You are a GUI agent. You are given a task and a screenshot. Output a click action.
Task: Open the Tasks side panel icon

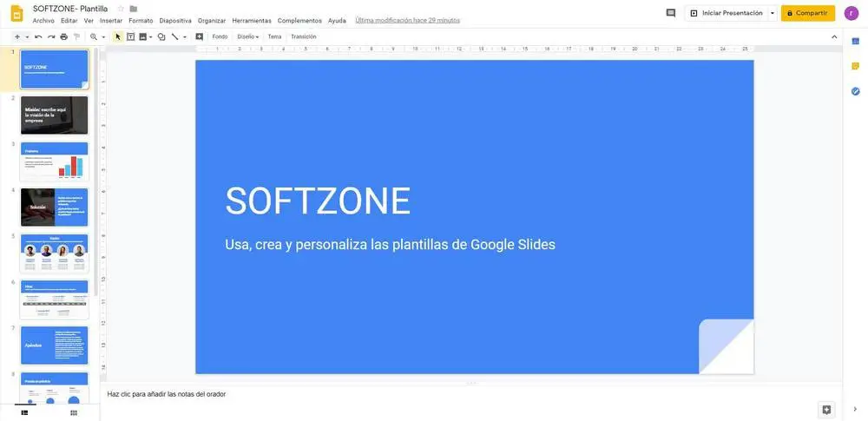click(x=855, y=91)
